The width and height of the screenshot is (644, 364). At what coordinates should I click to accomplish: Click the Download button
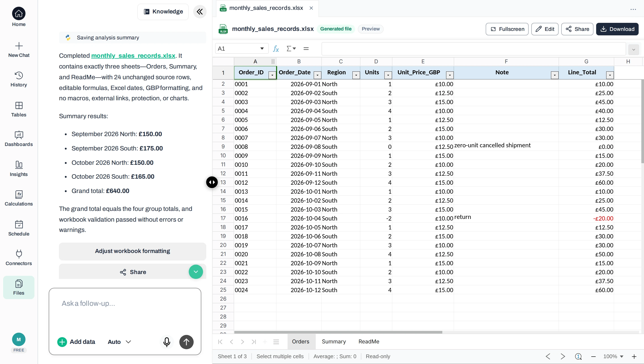pyautogui.click(x=617, y=29)
